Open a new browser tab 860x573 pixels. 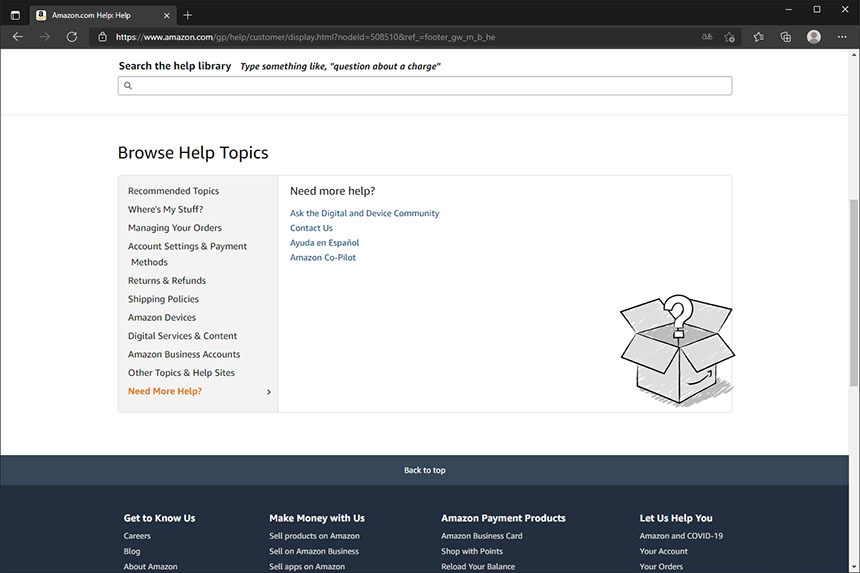188,15
